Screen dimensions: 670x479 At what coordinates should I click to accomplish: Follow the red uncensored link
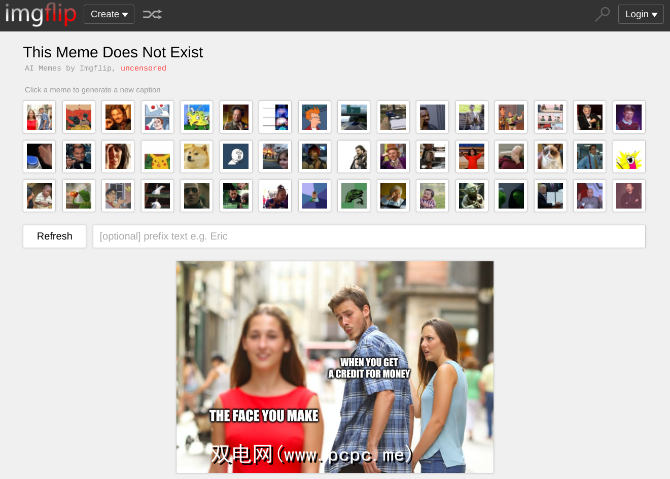click(144, 68)
